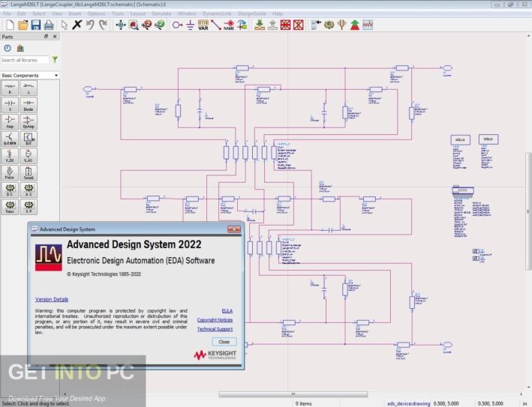Insert a ground symbol

(x=191, y=25)
